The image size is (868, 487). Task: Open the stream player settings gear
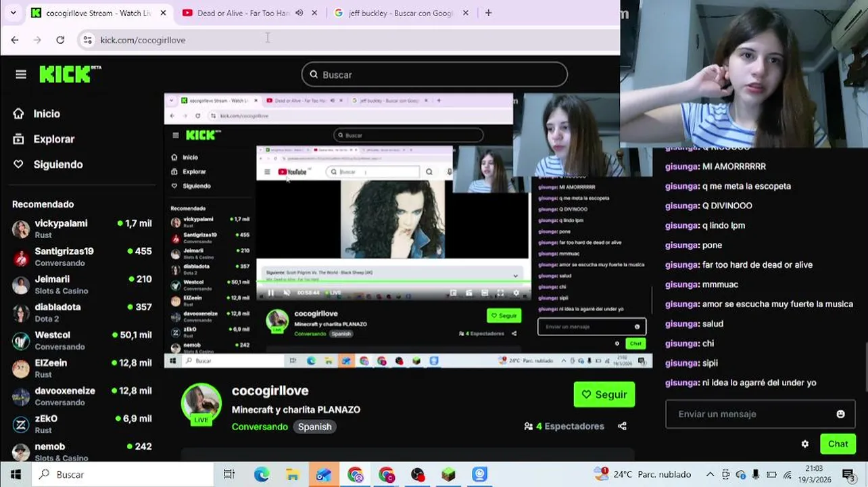coord(516,293)
